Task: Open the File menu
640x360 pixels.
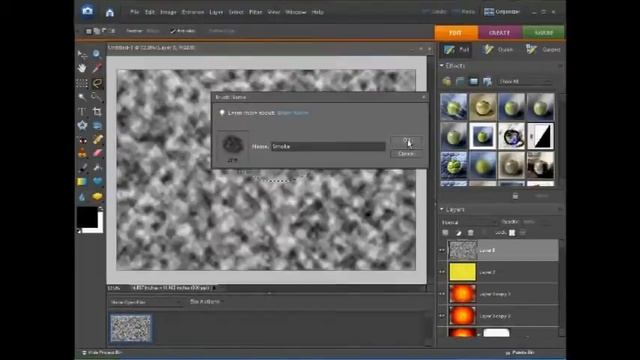Action: pos(135,12)
